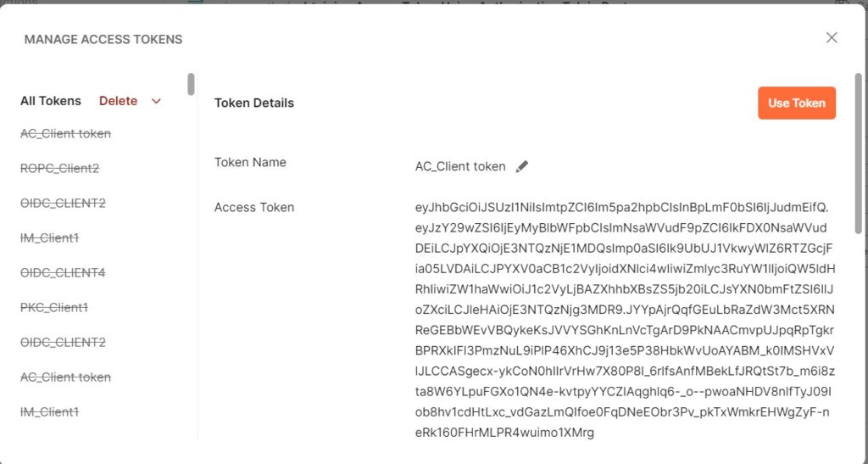Select the first OIDC_CLIENT2 token
The width and height of the screenshot is (868, 464).
[x=63, y=204]
